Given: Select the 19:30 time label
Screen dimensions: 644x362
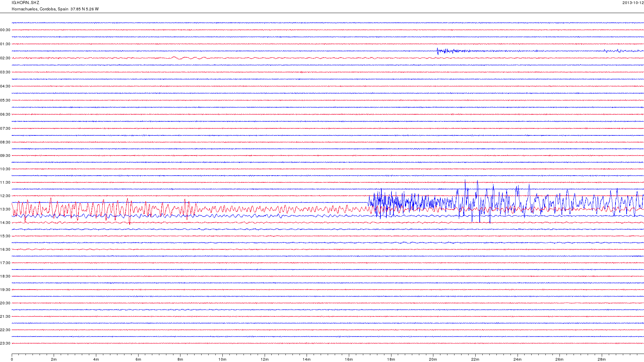Looking at the screenshot, I should [x=5, y=290].
